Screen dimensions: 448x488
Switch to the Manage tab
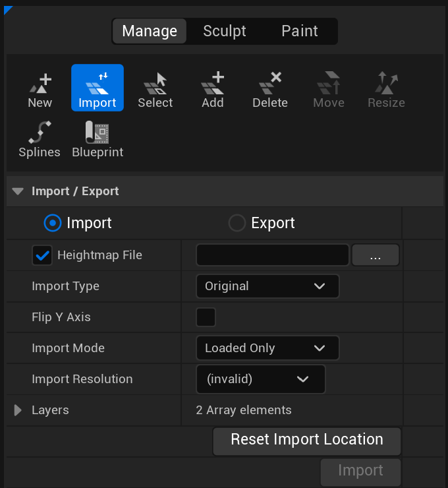point(150,31)
